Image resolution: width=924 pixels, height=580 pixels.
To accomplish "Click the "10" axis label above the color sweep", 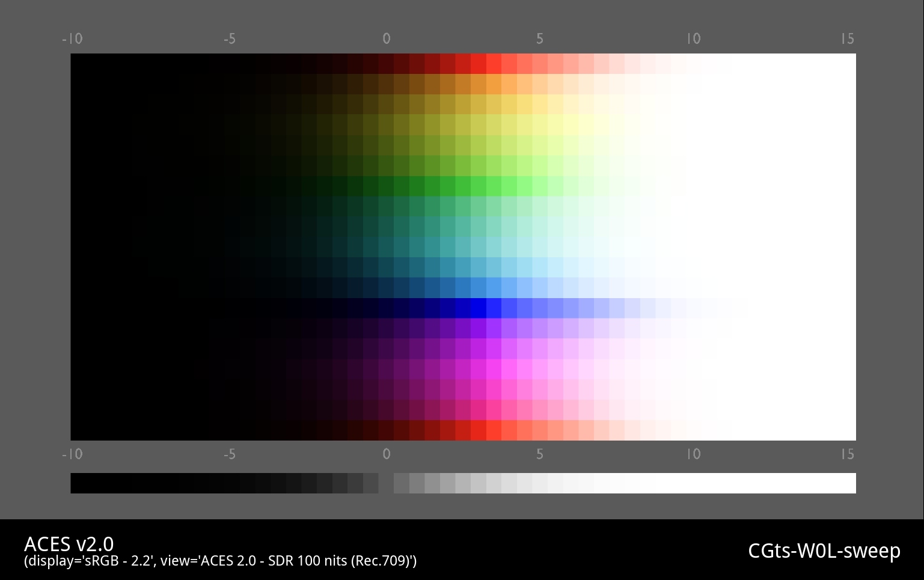I will click(x=694, y=38).
